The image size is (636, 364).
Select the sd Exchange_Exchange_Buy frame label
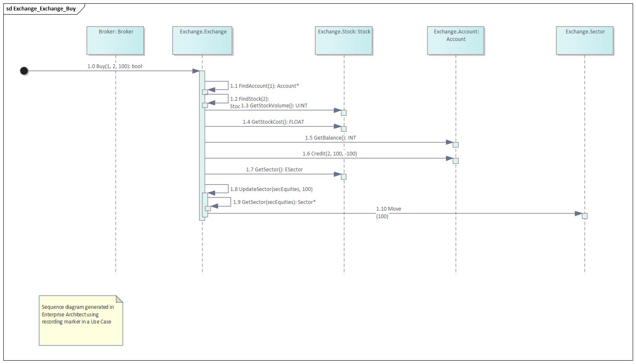click(x=41, y=8)
